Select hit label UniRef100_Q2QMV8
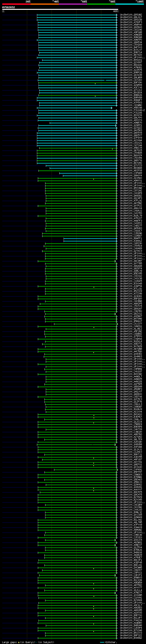146x644 pixels. pos(131,85)
